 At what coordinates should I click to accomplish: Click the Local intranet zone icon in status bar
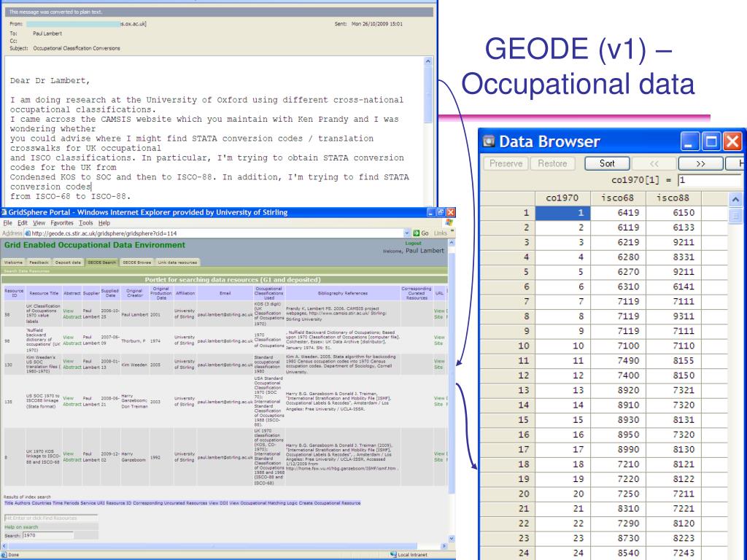point(393,555)
